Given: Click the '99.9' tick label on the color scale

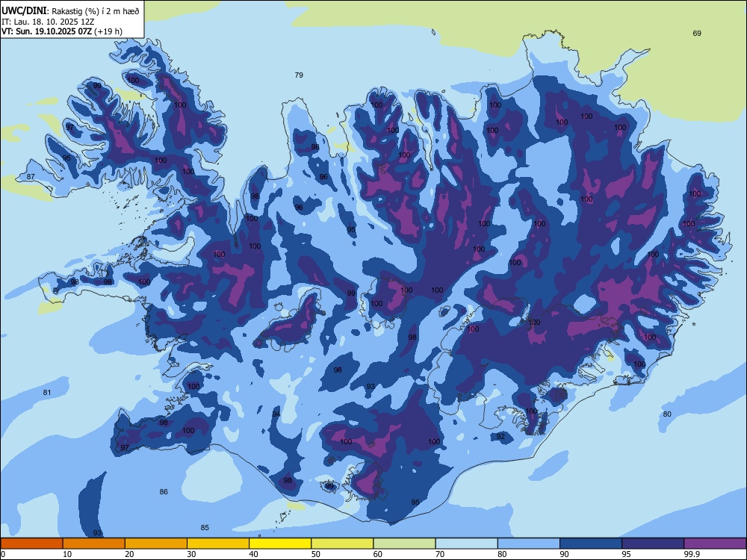Looking at the screenshot, I should (692, 554).
